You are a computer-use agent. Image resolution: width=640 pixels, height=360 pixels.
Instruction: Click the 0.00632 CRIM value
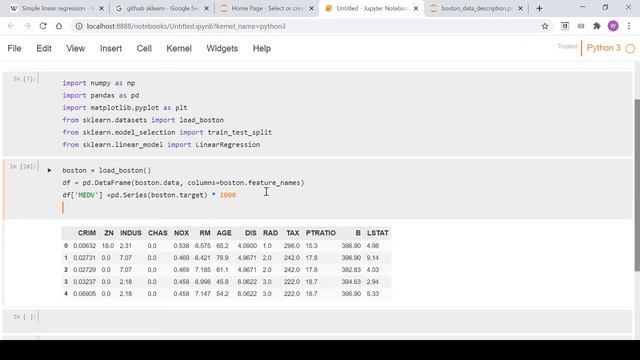click(84, 246)
